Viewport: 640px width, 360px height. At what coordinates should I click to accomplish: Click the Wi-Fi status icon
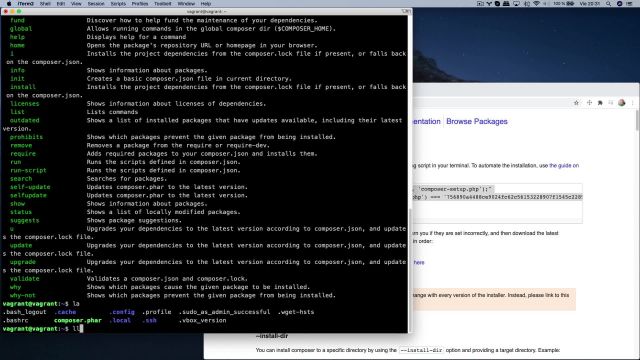[x=536, y=4]
